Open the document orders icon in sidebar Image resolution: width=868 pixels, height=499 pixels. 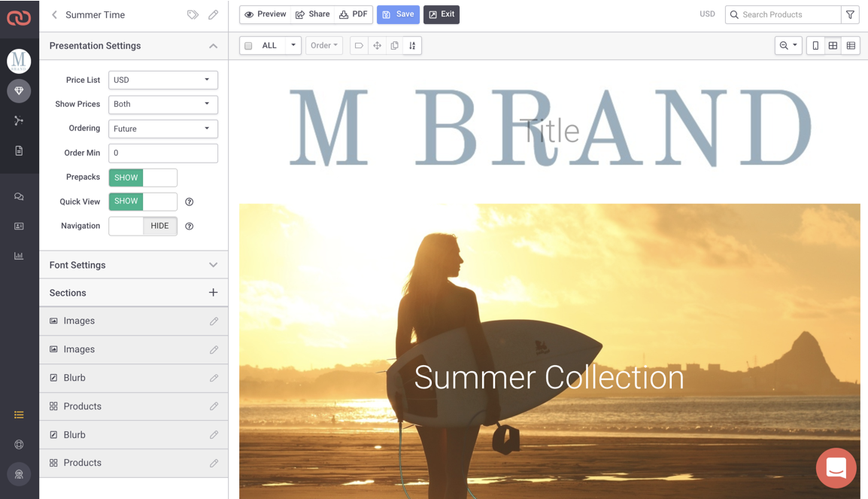19,151
